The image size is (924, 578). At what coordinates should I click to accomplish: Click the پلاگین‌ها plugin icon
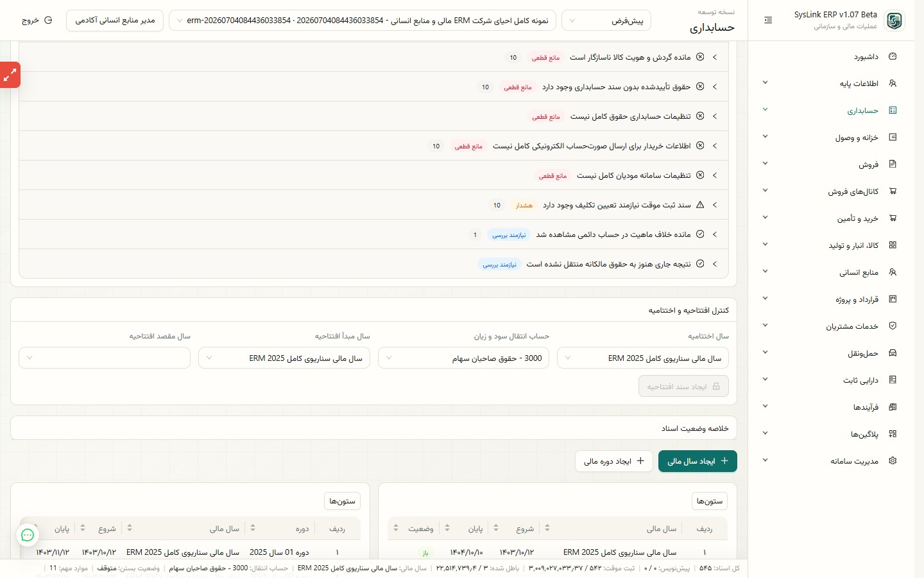point(893,434)
